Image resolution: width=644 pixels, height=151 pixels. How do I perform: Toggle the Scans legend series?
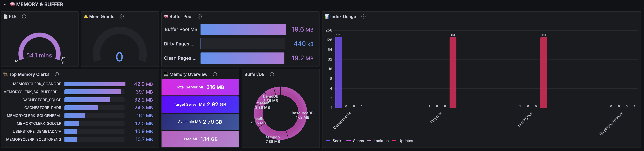point(355,141)
